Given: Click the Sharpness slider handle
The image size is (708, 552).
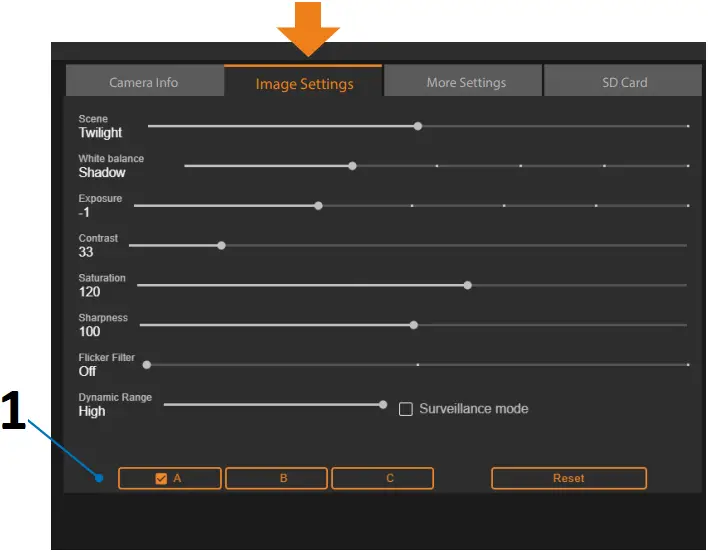Looking at the screenshot, I should pos(414,325).
